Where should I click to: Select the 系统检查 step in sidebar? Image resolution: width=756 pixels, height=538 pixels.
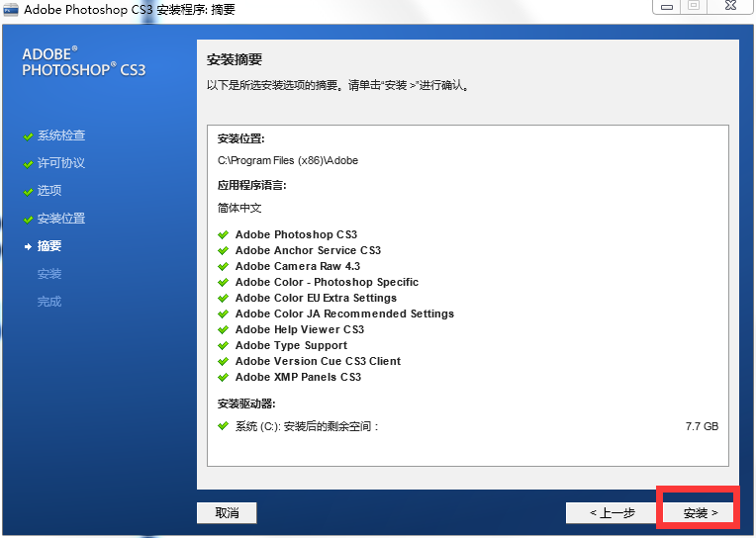(61, 135)
